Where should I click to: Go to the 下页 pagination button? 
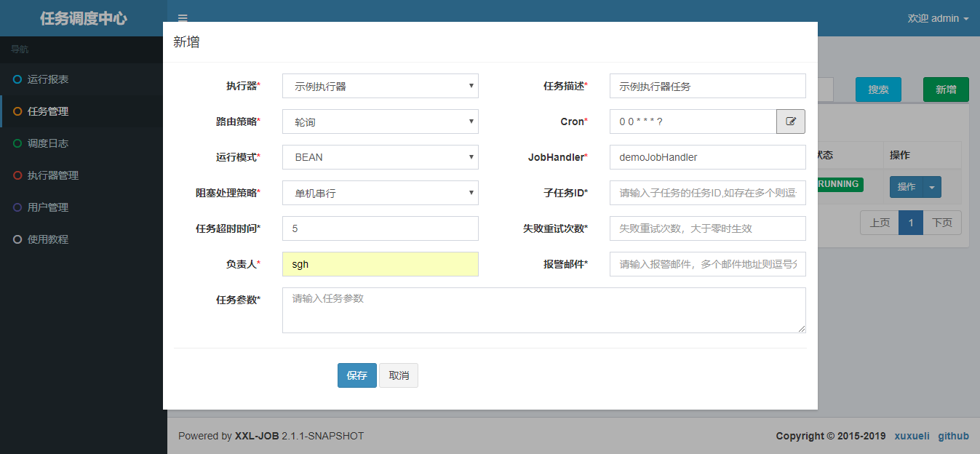point(942,223)
